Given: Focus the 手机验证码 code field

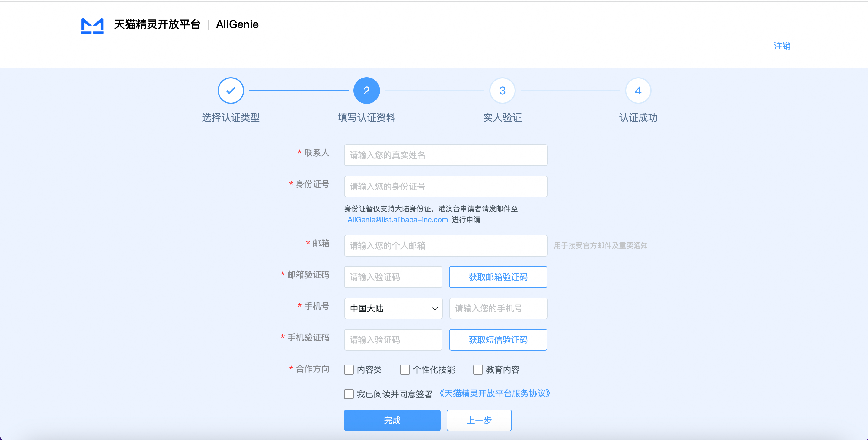Looking at the screenshot, I should tap(393, 340).
